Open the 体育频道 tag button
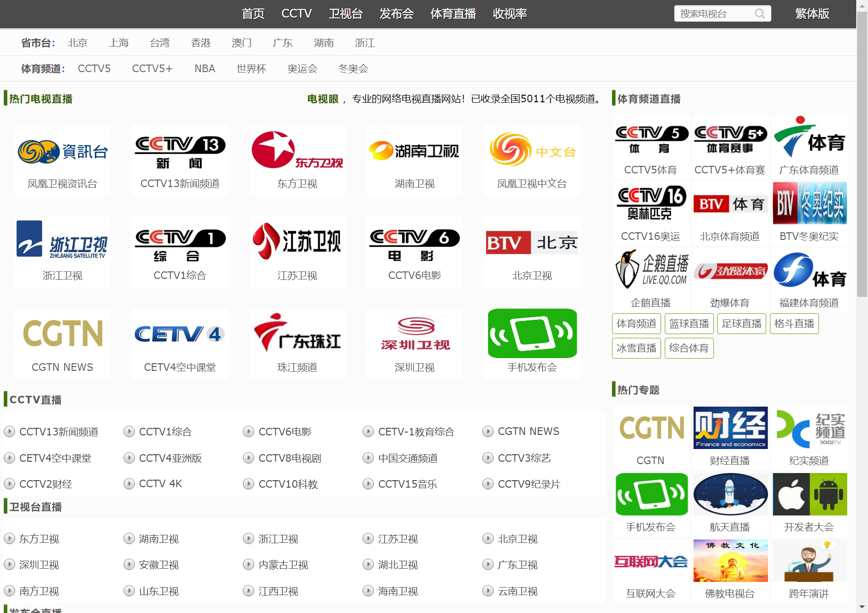Screen dimensions: 868x613 tap(637, 324)
